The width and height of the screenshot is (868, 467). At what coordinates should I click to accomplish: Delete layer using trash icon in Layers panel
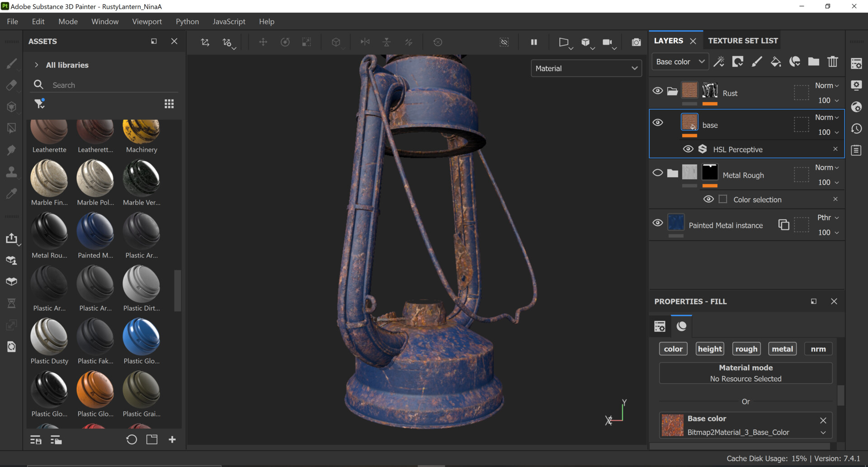(834, 61)
